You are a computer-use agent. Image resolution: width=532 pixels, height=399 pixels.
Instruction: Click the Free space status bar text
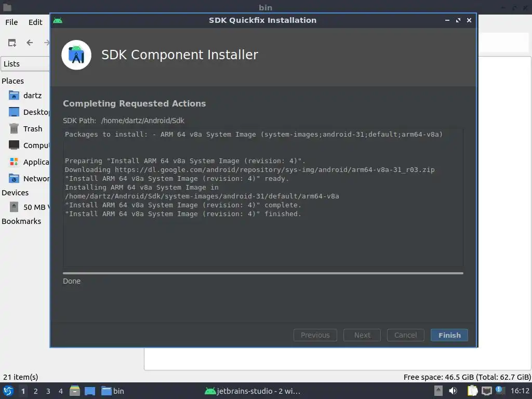467,377
